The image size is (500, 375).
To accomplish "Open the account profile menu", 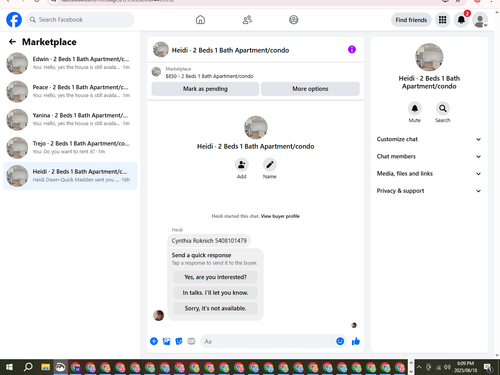I will tap(480, 20).
